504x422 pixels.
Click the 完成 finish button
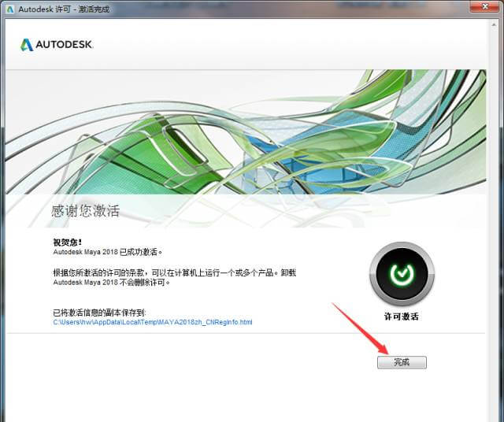(402, 362)
